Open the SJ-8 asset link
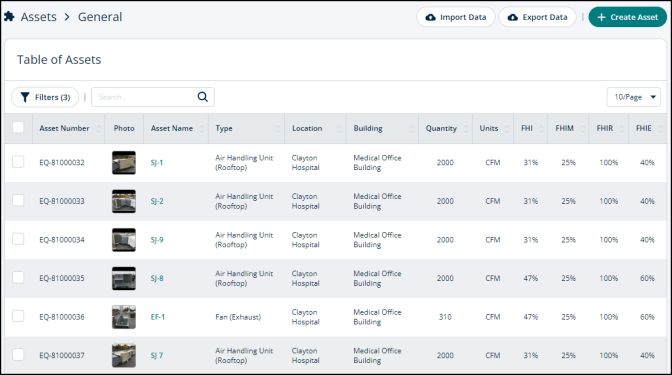 (157, 278)
